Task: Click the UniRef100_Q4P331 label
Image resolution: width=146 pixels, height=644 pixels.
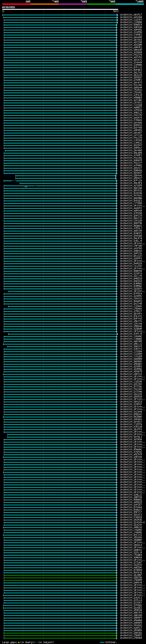Action: pyautogui.click(x=131, y=254)
